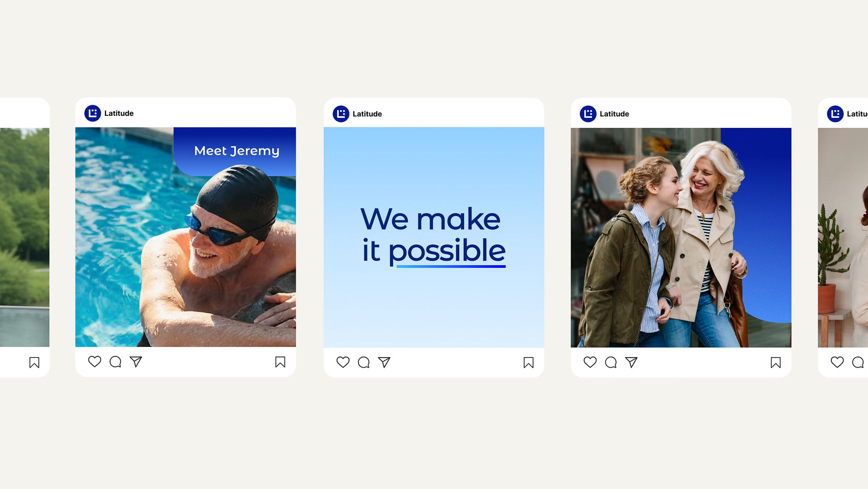The width and height of the screenshot is (868, 489).
Task: Comment on the Meet Jeremy swimmer post
Action: pyautogui.click(x=115, y=362)
